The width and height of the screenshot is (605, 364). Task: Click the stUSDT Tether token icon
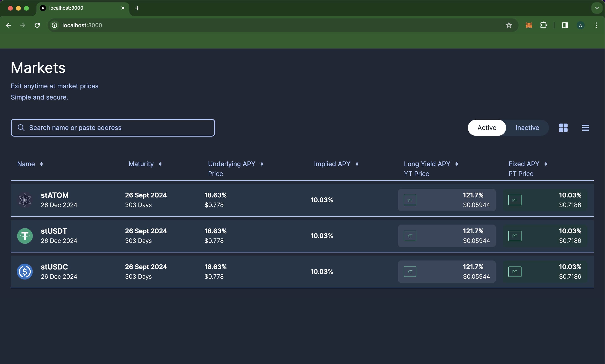[25, 236]
